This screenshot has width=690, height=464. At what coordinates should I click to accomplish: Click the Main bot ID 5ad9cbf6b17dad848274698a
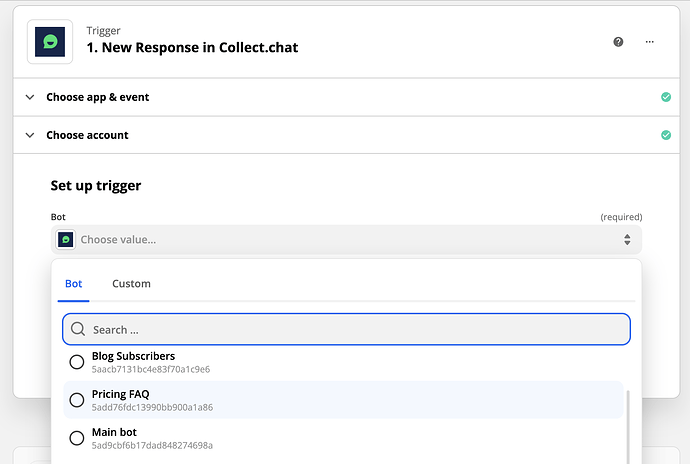coord(152,446)
